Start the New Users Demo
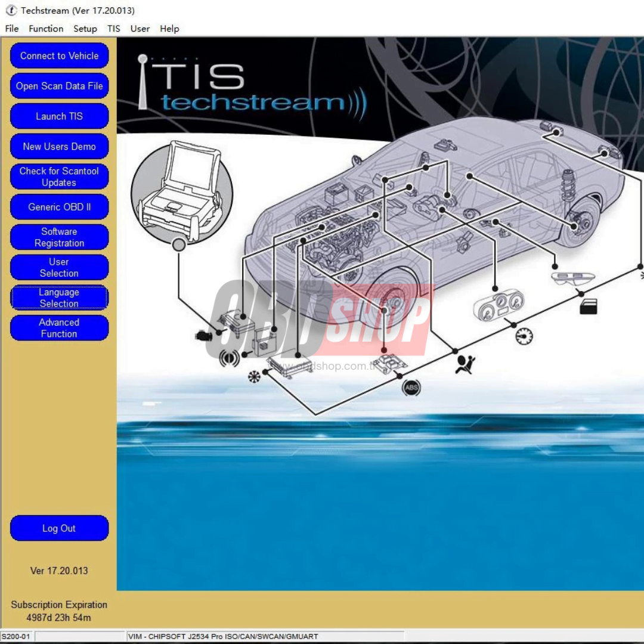The image size is (644, 644). (59, 146)
